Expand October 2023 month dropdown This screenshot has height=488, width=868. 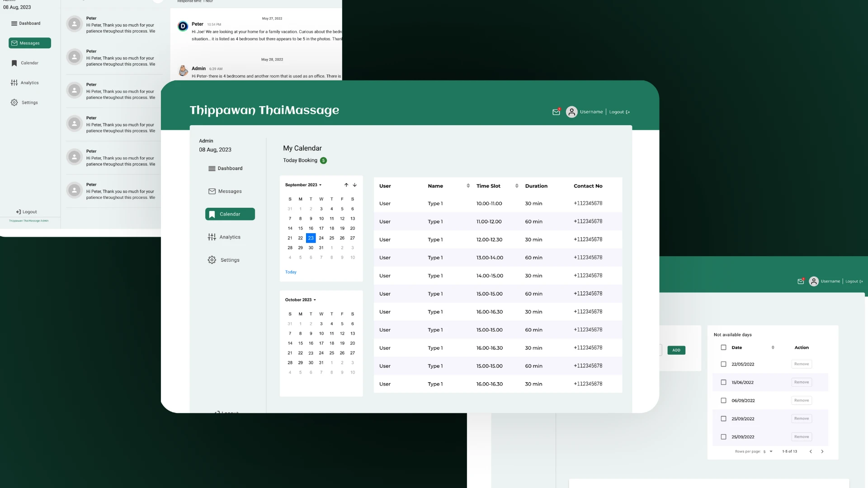pyautogui.click(x=301, y=300)
